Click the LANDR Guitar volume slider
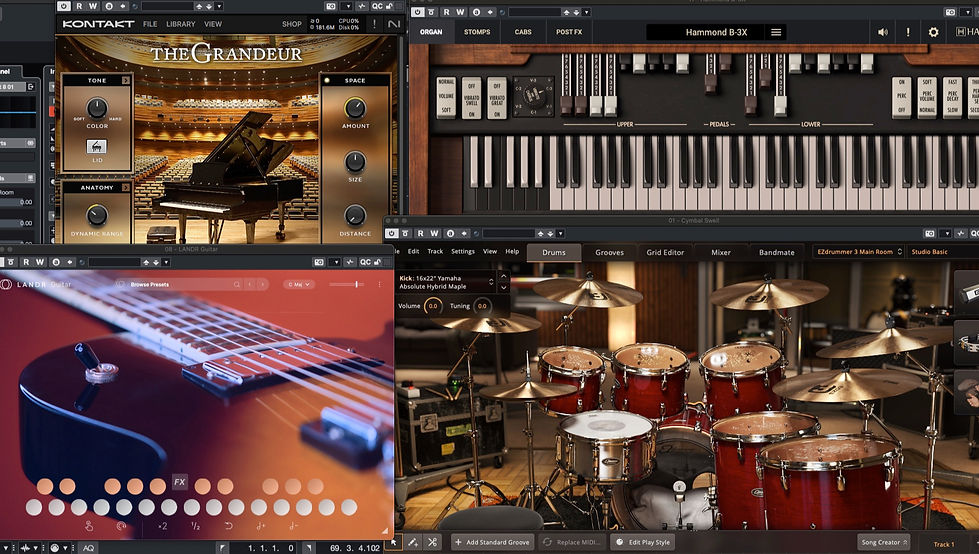This screenshot has height=554, width=979. (x=347, y=284)
